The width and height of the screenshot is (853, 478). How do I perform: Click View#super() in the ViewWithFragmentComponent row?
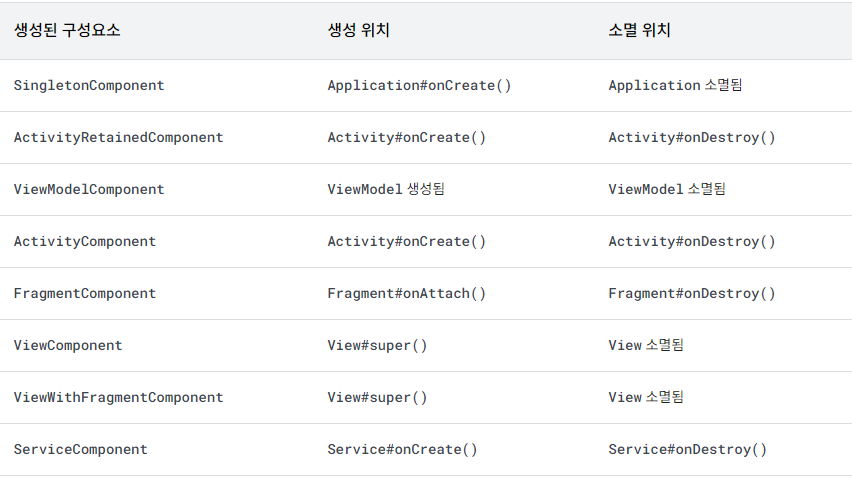[x=377, y=398]
